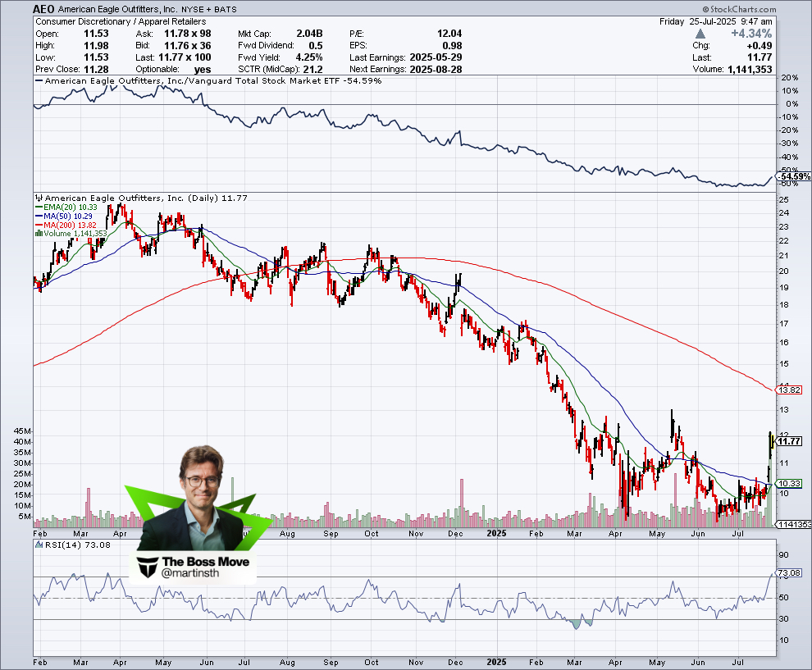Click the Friday 25-Jul-2025 9:47 am timestamp
This screenshot has width=812, height=670.
pyautogui.click(x=716, y=21)
